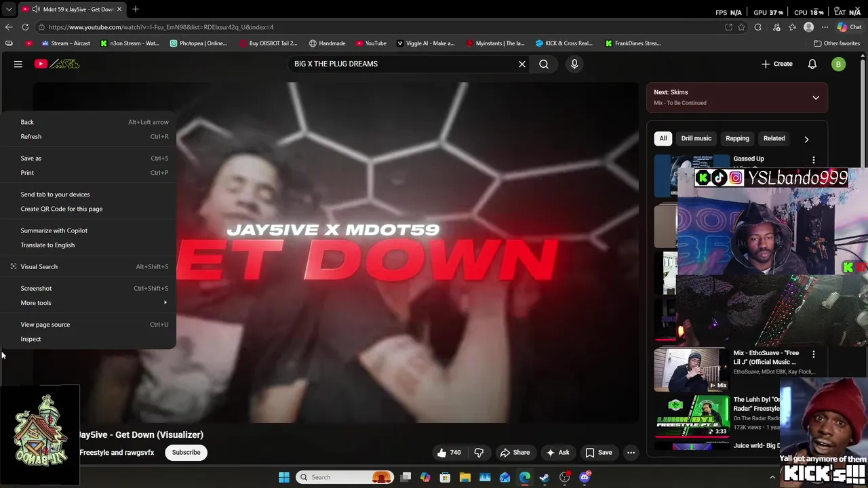Open Edge settings and more menu

(825, 27)
